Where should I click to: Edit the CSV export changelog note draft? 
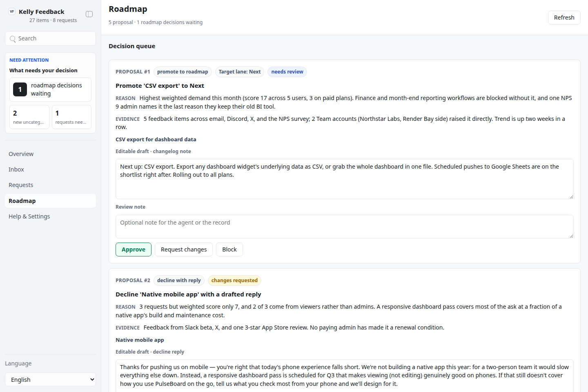344,179
